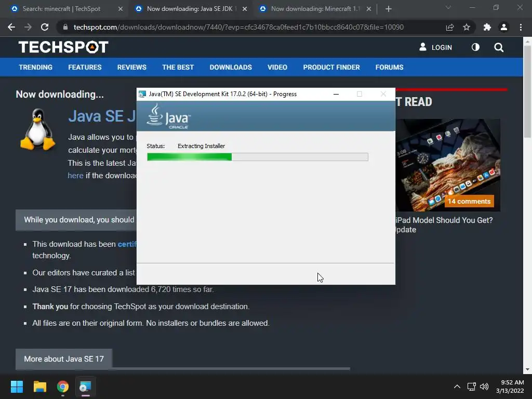Select the Java SE JDK download tab
This screenshot has width=532, height=399.
191,9
